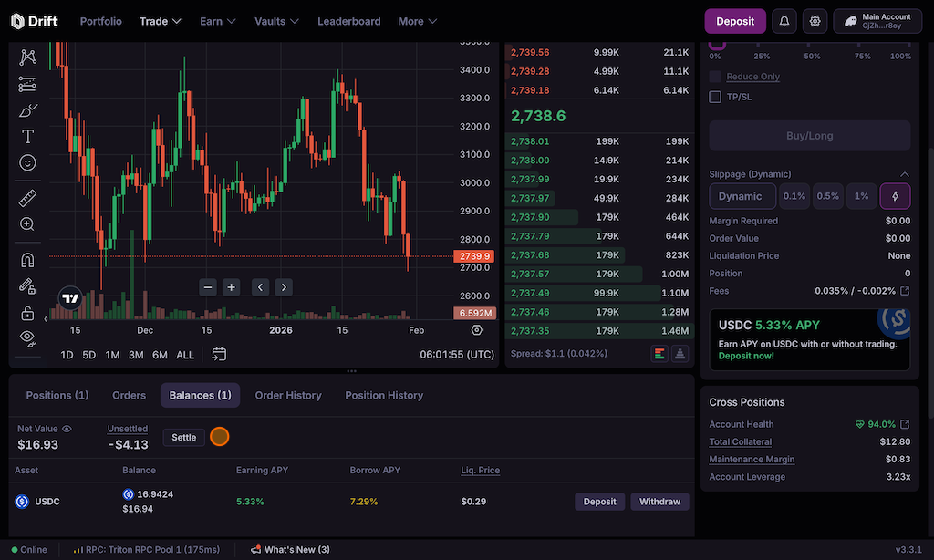This screenshot has height=560, width=934.
Task: Expand the Trade menu dropdown
Action: coord(160,21)
